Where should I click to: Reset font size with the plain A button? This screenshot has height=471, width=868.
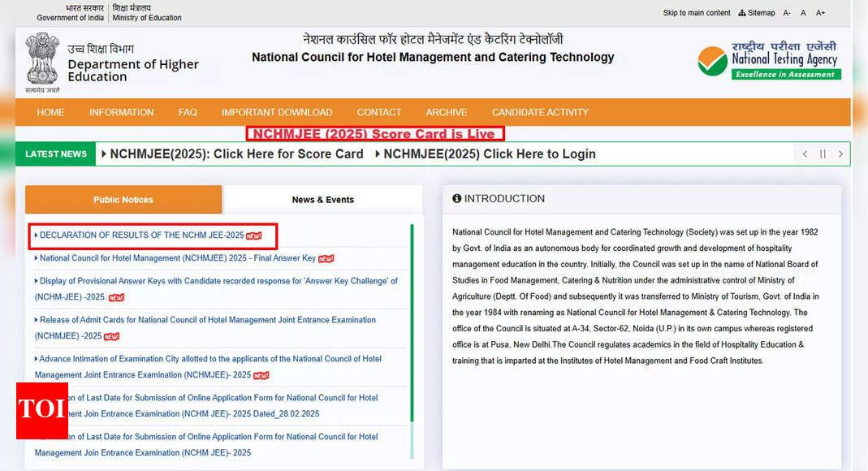point(803,13)
